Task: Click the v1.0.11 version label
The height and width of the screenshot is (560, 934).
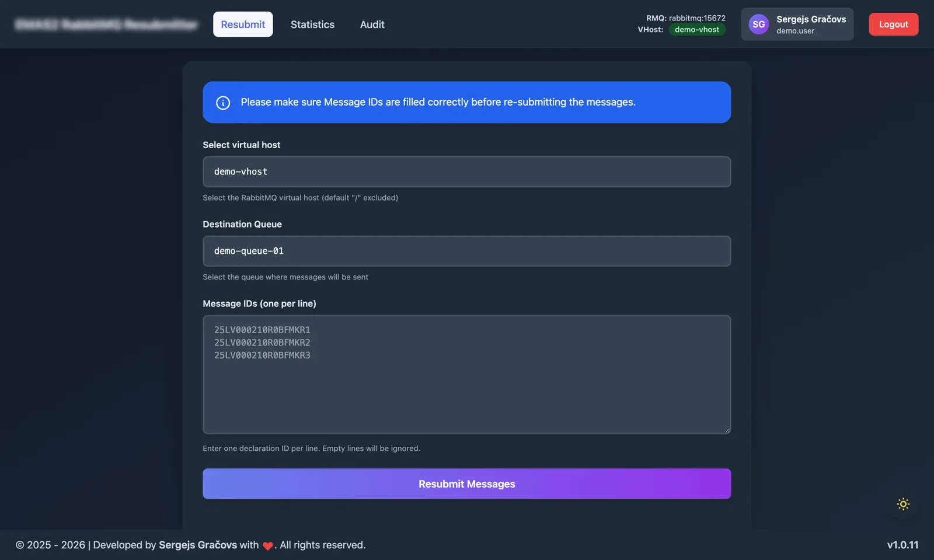Action: 902,545
